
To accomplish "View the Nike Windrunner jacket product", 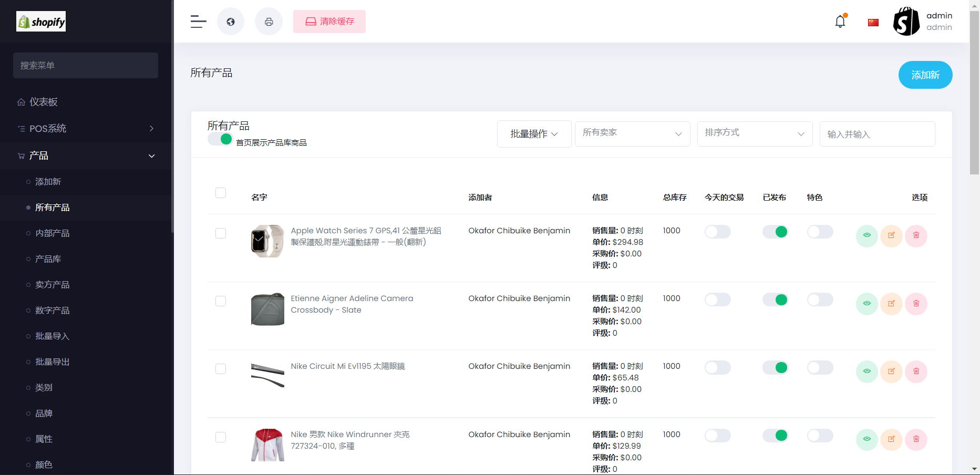I will [x=867, y=439].
